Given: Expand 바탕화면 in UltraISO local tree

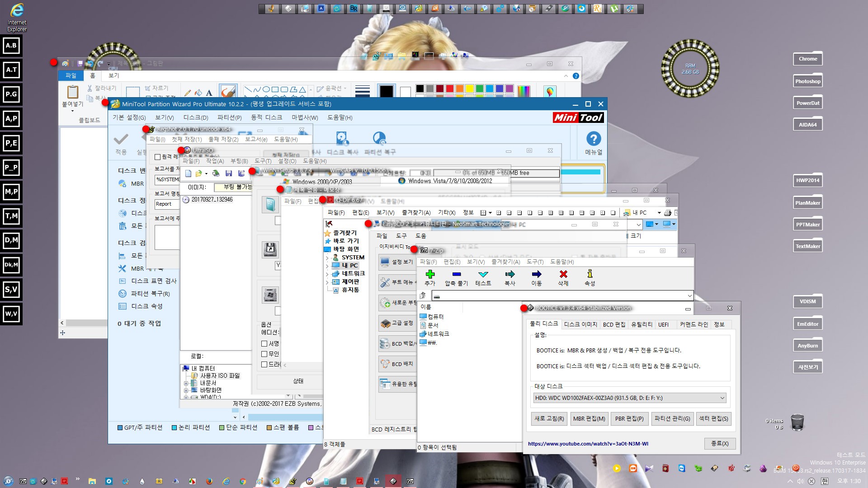Looking at the screenshot, I should pyautogui.click(x=186, y=390).
